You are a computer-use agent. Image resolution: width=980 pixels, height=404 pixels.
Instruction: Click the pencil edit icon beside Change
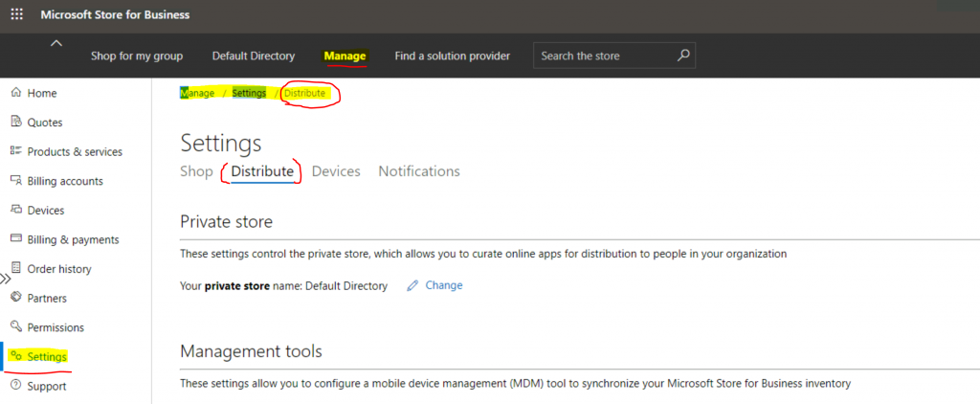(x=412, y=286)
